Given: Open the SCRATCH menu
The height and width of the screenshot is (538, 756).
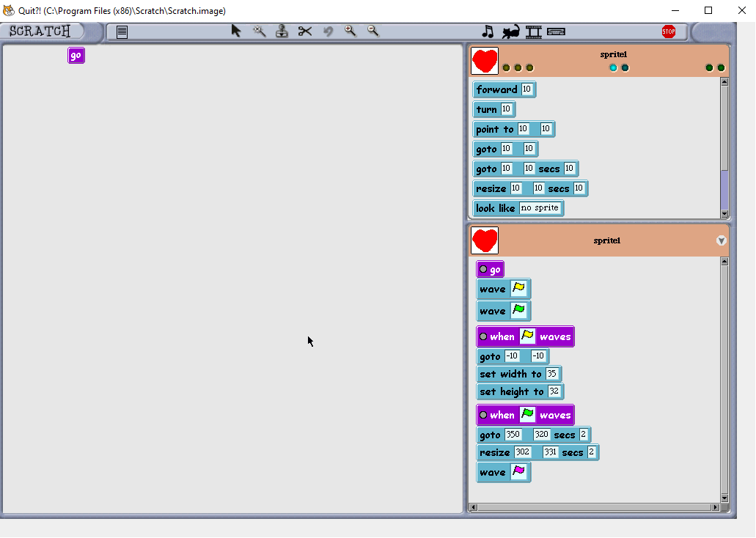Looking at the screenshot, I should pyautogui.click(x=40, y=31).
